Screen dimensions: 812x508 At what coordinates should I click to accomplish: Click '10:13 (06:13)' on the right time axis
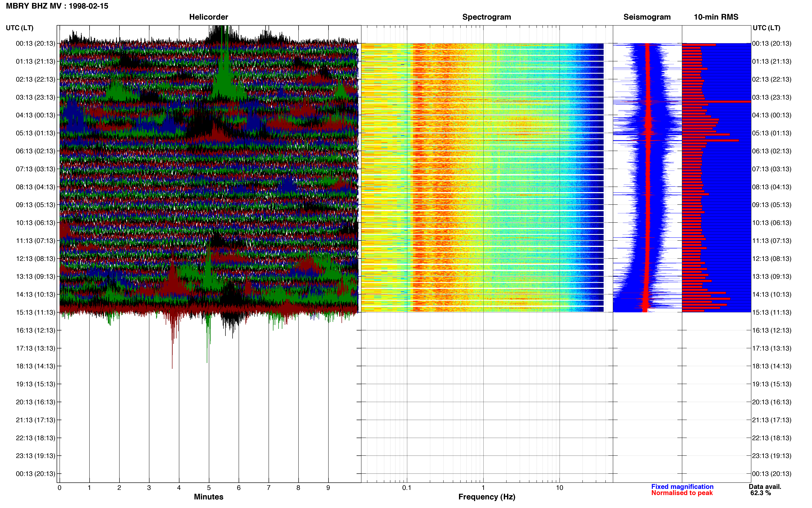click(x=772, y=223)
